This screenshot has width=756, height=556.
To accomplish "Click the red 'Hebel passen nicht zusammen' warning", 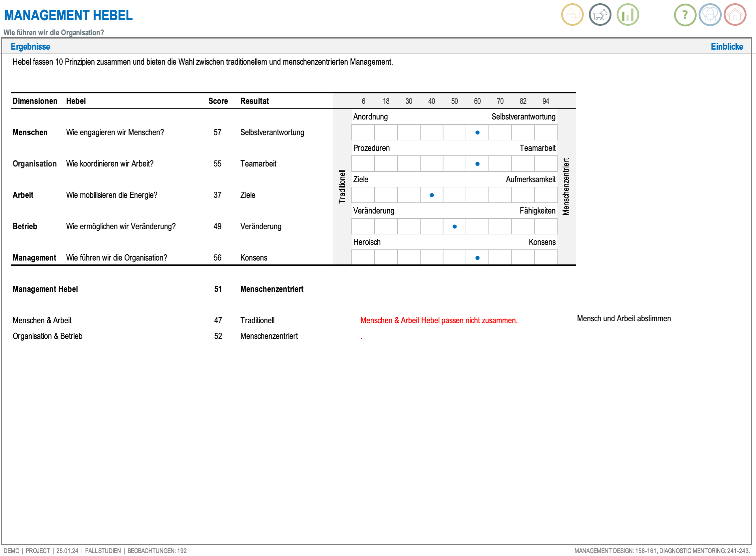I will coord(439,320).
